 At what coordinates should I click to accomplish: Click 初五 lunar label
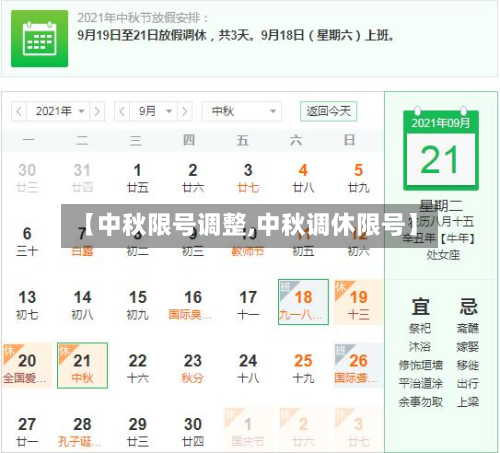point(303,251)
